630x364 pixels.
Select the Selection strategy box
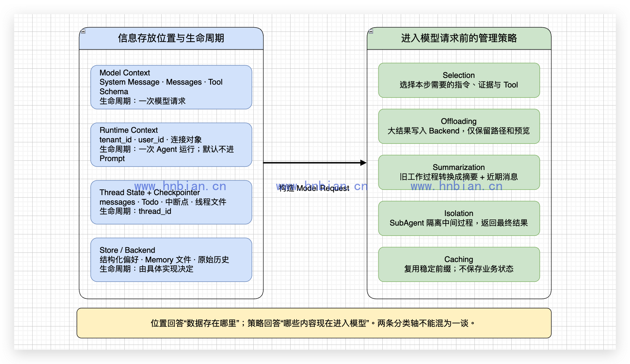pyautogui.click(x=459, y=80)
